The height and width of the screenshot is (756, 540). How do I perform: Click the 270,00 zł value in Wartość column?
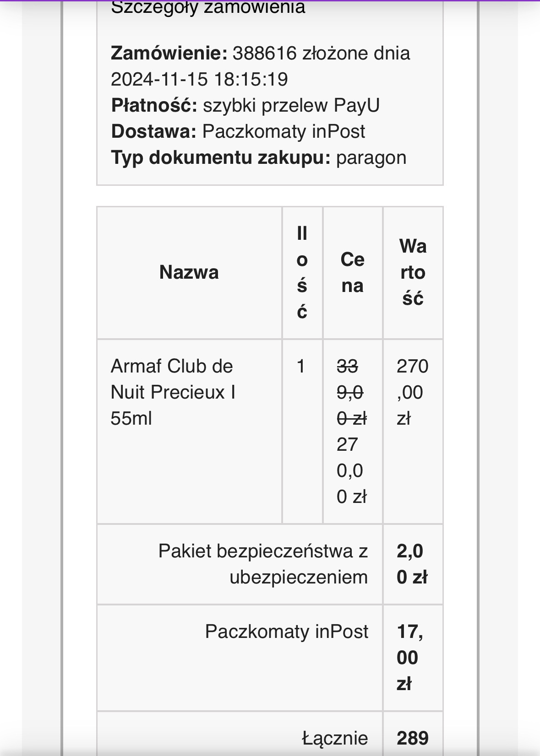pos(412,392)
